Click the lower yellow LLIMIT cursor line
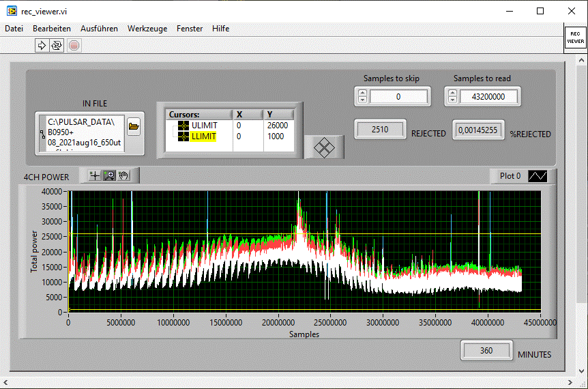Image resolution: width=588 pixels, height=389 pixels. click(304, 310)
